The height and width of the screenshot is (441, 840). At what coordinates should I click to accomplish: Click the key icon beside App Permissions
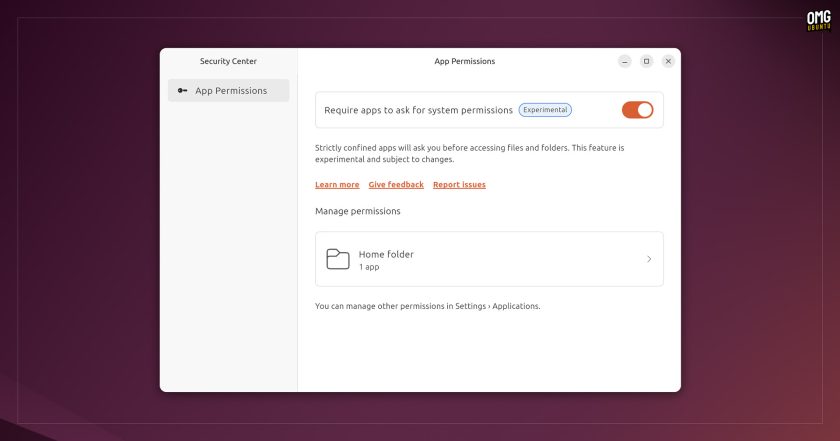[x=182, y=91]
